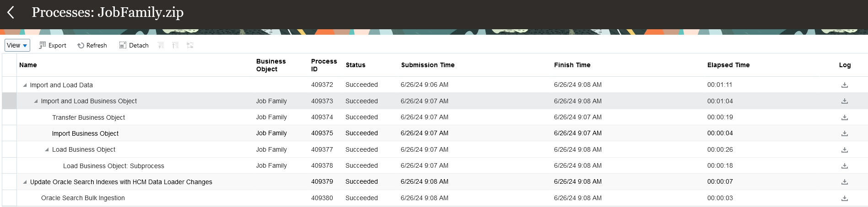Open the View dropdown menu
This screenshot has height=207, width=868.
17,45
